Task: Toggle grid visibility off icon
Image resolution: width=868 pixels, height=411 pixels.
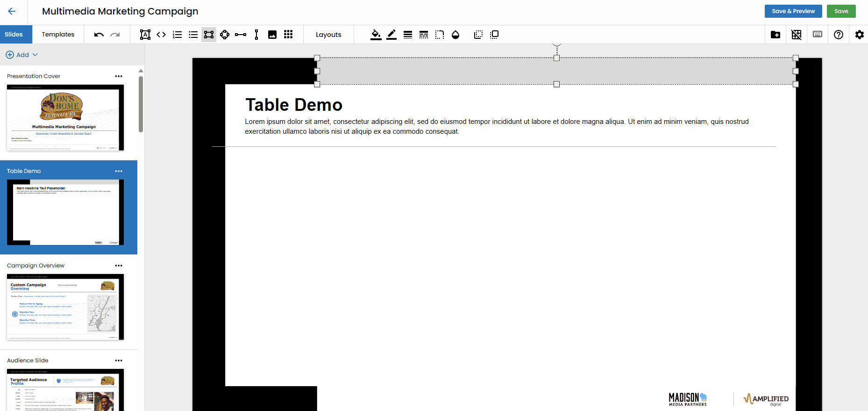Action: [x=797, y=35]
